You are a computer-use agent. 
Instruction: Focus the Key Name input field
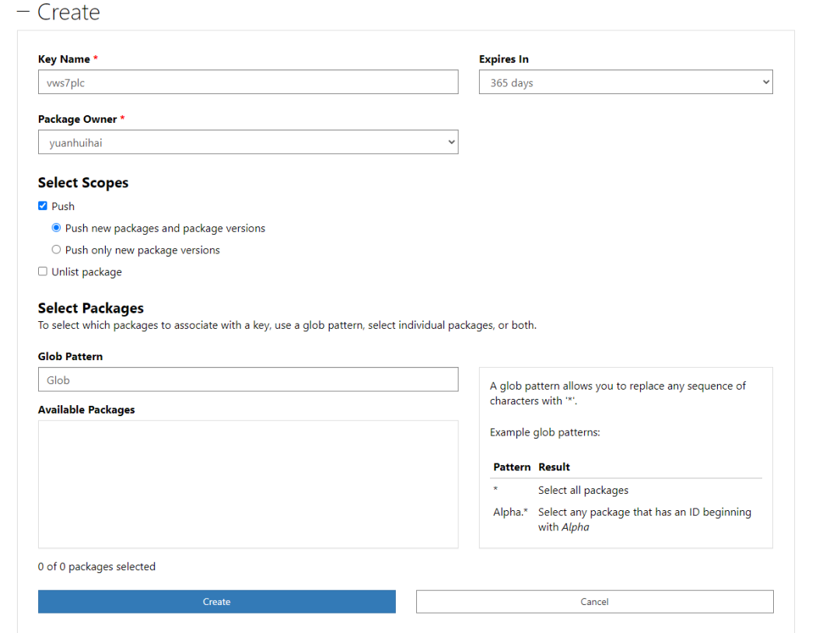pyautogui.click(x=247, y=82)
